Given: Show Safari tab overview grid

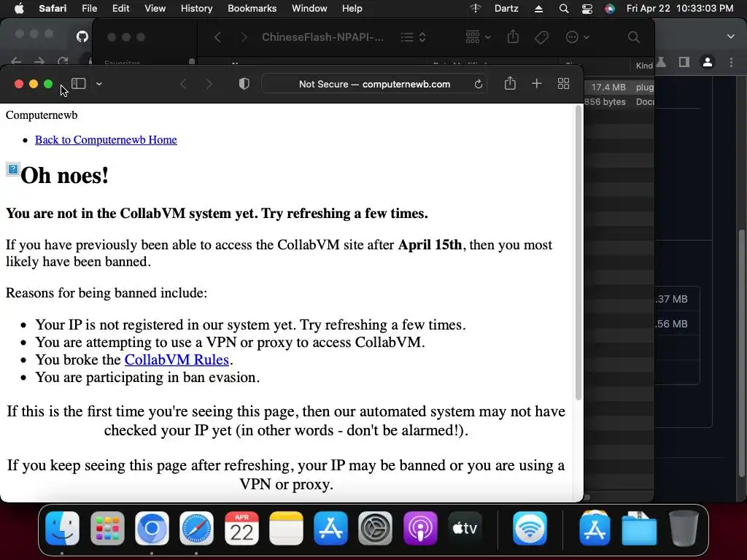Looking at the screenshot, I should pos(563,84).
